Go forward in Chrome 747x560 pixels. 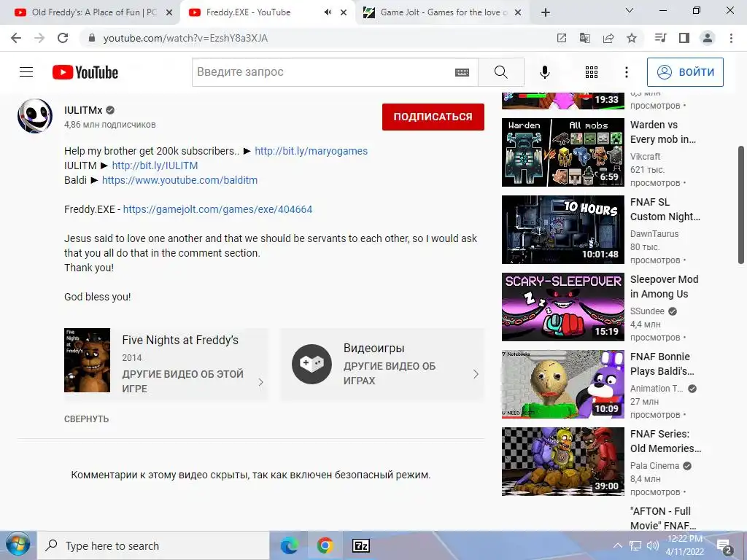tap(39, 38)
